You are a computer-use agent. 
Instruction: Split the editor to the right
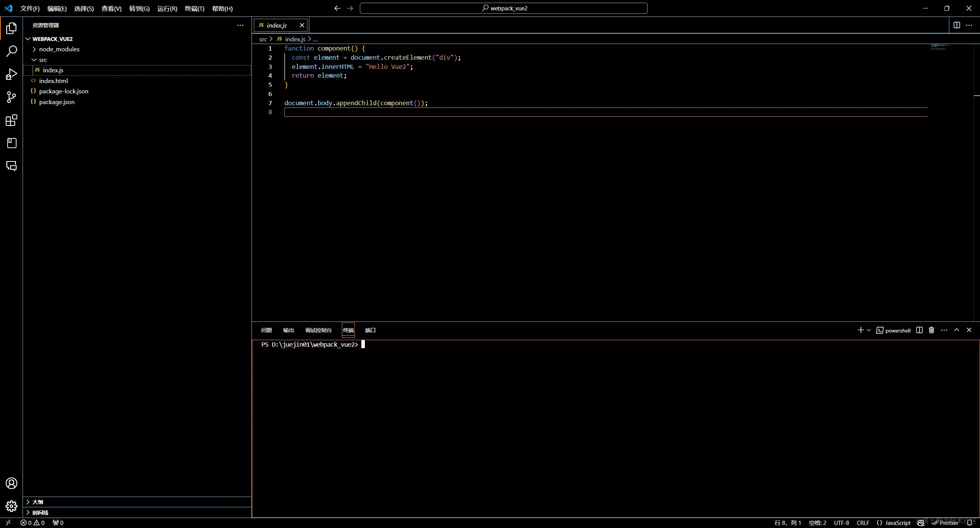(x=957, y=25)
